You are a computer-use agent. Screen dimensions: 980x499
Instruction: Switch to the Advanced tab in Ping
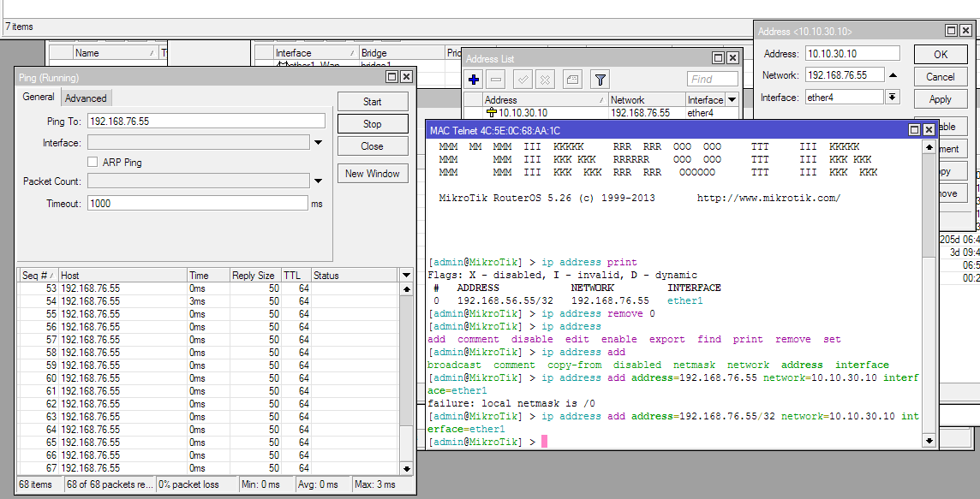86,97
